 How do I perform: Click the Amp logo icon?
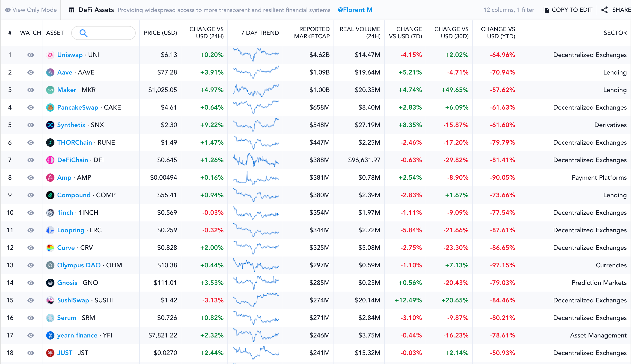(50, 177)
